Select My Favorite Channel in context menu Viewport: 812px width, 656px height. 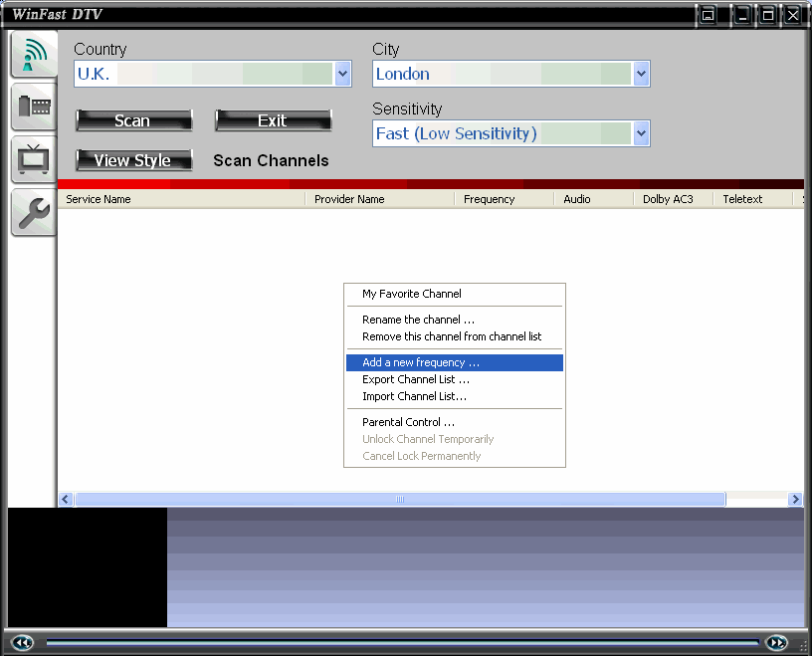(x=455, y=294)
